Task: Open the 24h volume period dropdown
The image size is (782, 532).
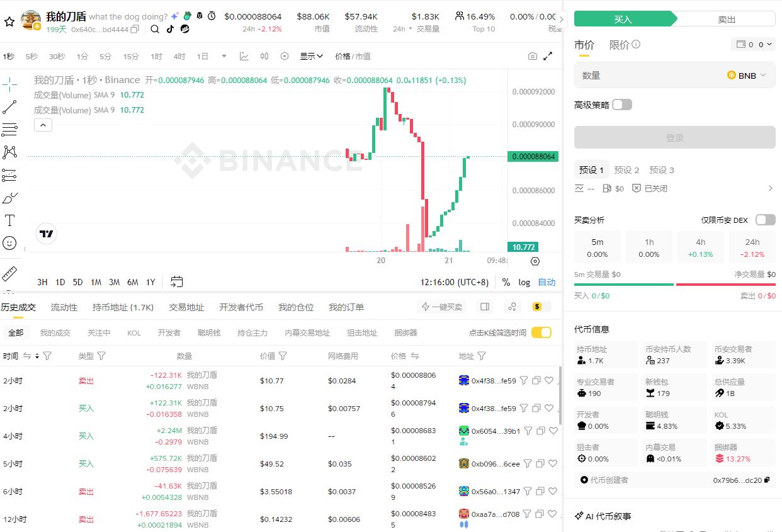Action: pos(402,29)
